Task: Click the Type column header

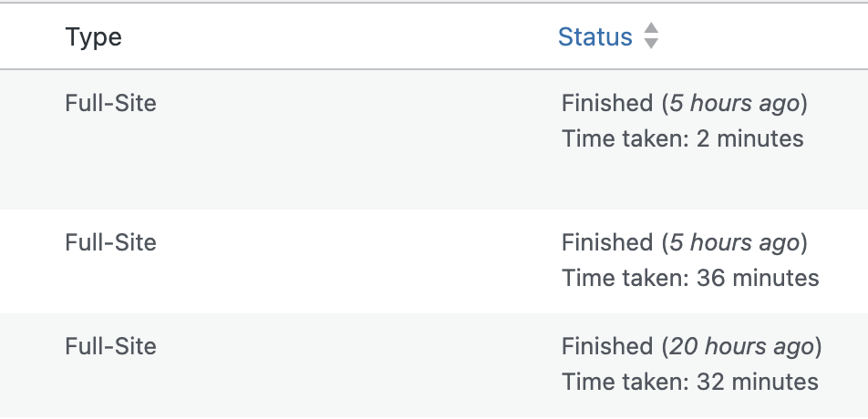Action: pyautogui.click(x=93, y=36)
